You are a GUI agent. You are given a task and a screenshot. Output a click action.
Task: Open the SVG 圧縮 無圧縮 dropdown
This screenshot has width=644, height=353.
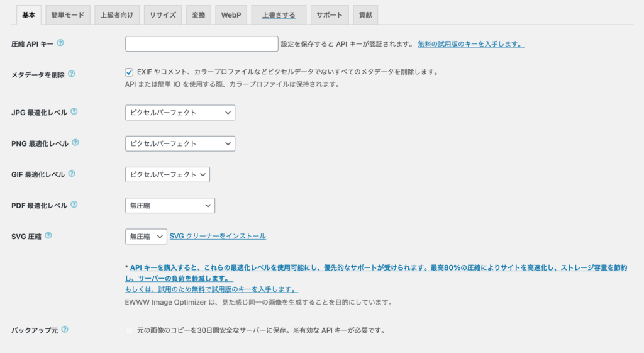146,237
